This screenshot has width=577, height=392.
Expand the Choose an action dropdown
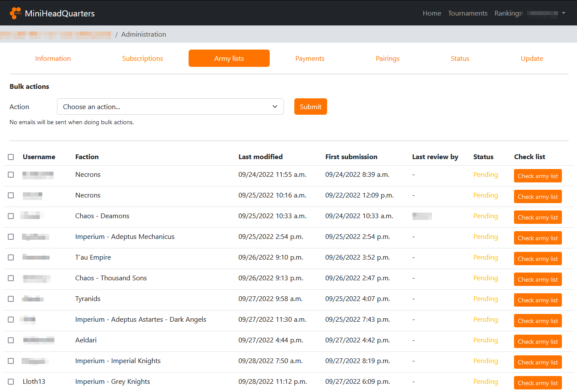click(x=170, y=107)
